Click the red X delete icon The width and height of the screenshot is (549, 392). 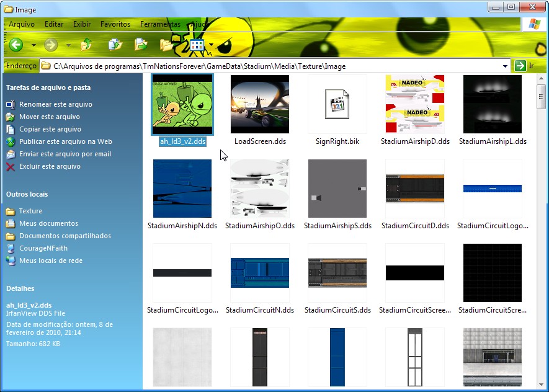coord(11,167)
